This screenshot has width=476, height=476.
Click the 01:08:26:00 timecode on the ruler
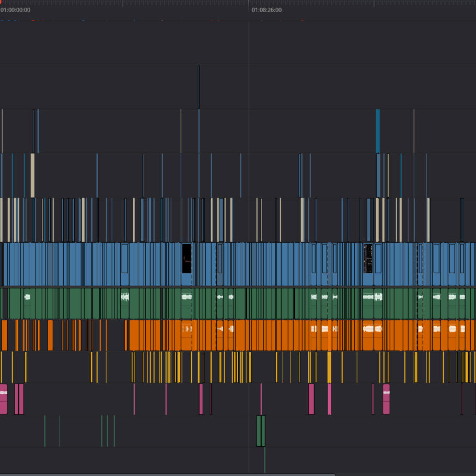pyautogui.click(x=266, y=10)
